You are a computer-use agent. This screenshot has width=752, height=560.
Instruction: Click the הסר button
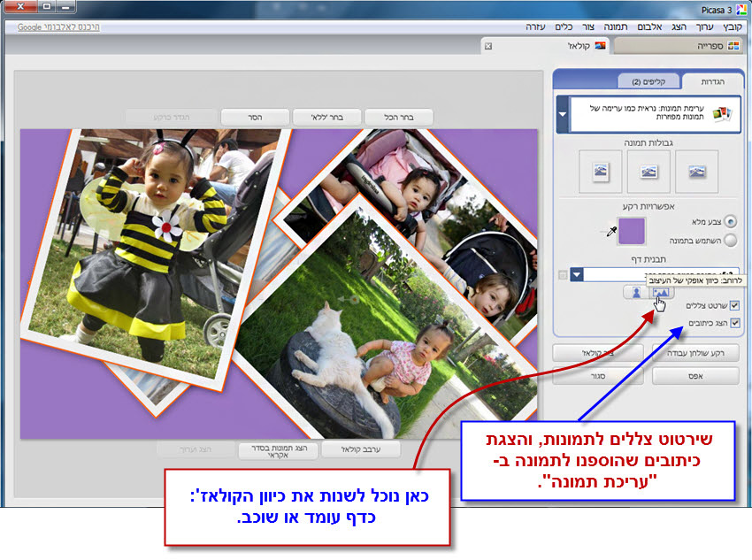click(255, 117)
